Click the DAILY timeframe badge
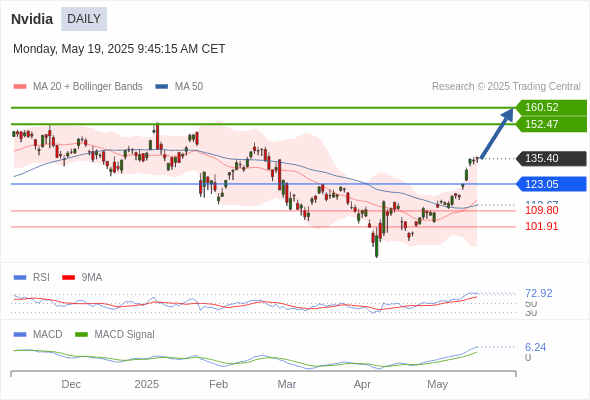 coord(84,19)
